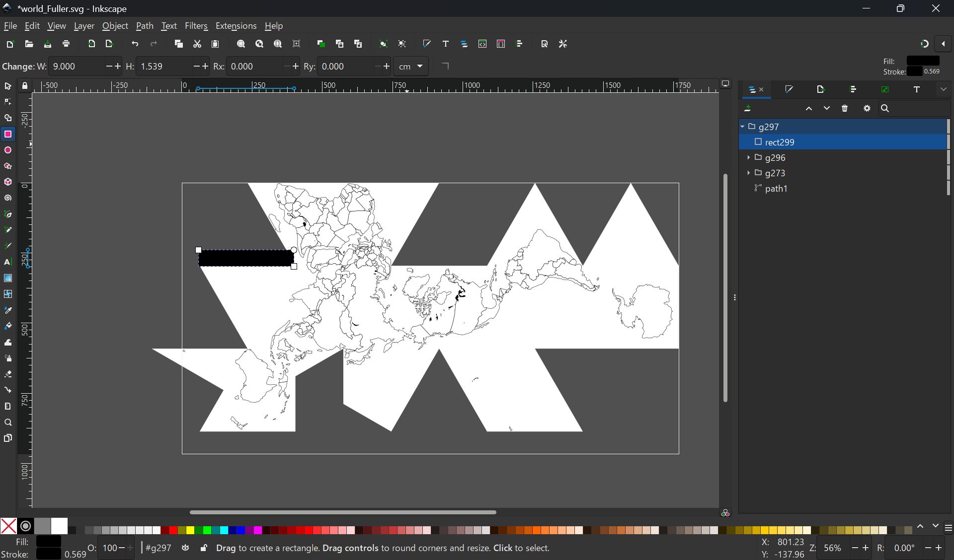
Task: Select the Paint Bucket tool
Action: tap(7, 326)
